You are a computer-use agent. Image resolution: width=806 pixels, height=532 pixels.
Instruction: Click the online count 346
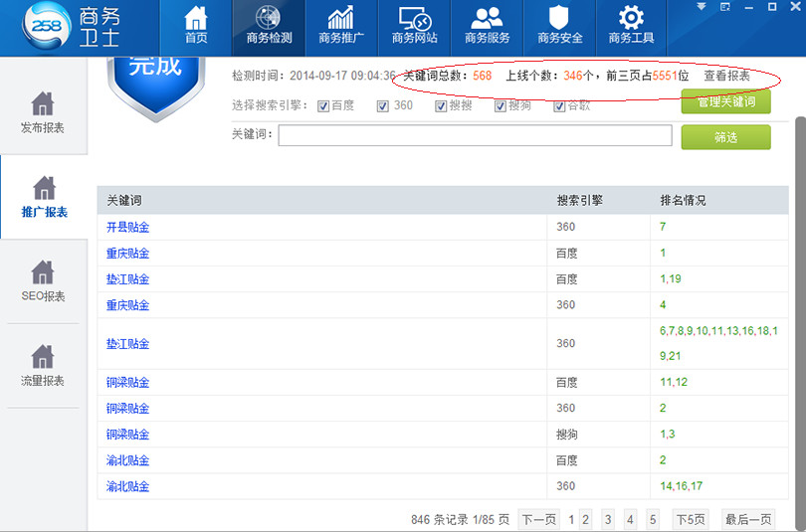tap(572, 76)
